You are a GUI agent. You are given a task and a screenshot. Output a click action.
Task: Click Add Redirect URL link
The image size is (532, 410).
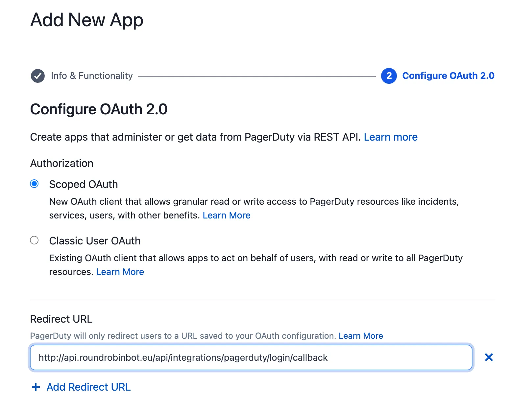89,387
